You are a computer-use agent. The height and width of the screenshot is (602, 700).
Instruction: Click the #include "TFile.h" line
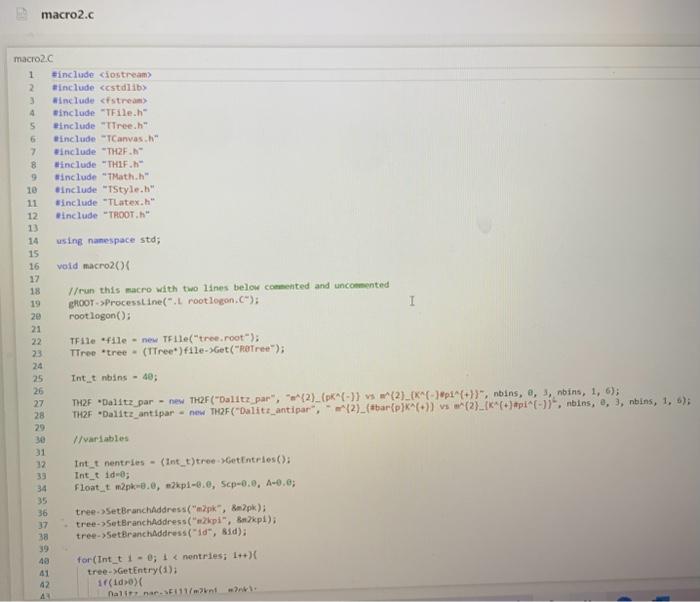[x=100, y=113]
